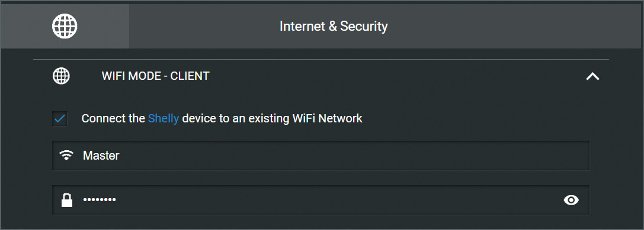Follow the blue Shelly link
The image size is (644, 230).
point(164,119)
